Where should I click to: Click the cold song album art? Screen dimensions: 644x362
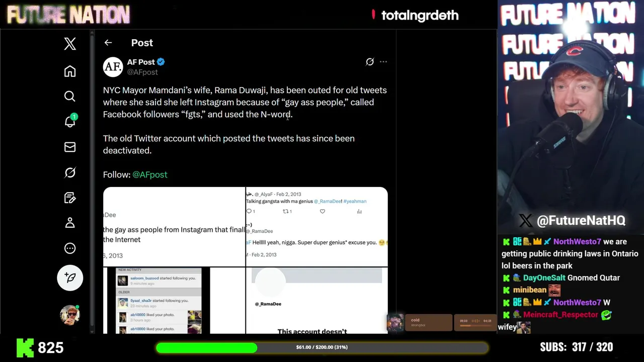(x=395, y=323)
